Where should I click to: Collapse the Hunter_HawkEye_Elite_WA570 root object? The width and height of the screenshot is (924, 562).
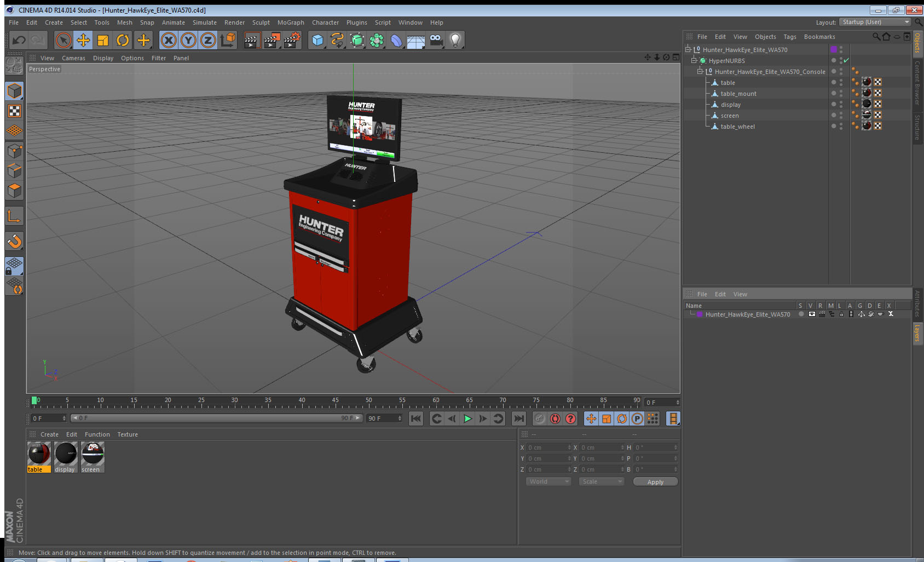[688, 49]
